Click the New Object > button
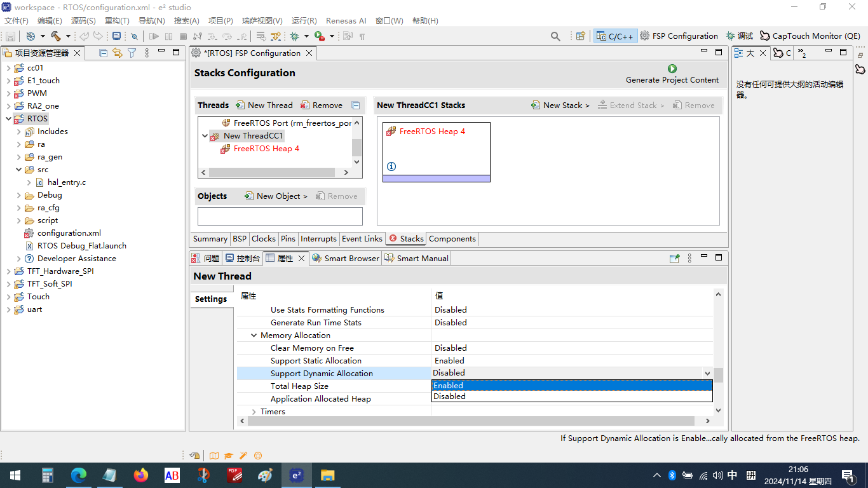 click(276, 196)
